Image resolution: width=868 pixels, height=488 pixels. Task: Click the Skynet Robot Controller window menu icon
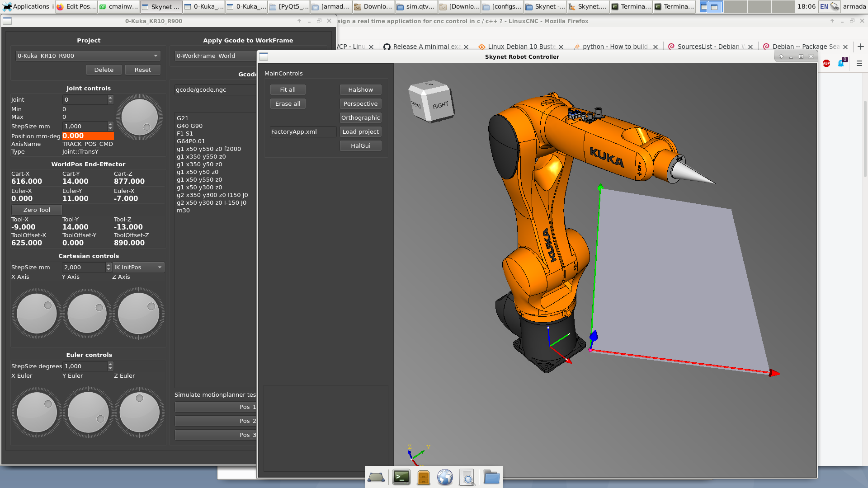pos(264,56)
